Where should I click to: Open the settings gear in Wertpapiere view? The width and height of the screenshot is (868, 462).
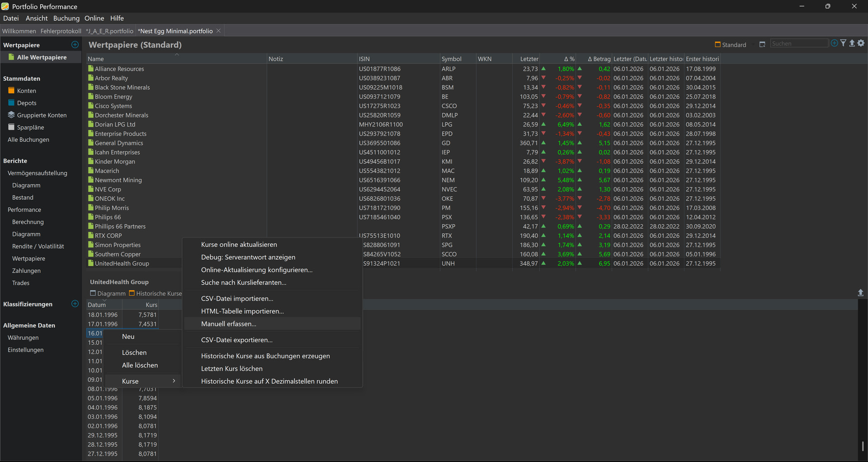861,43
